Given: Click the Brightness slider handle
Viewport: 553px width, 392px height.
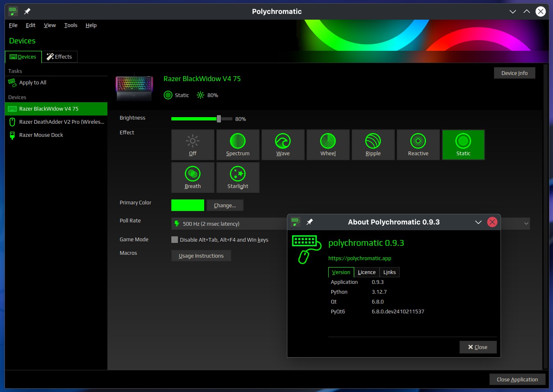Looking at the screenshot, I should coord(219,119).
